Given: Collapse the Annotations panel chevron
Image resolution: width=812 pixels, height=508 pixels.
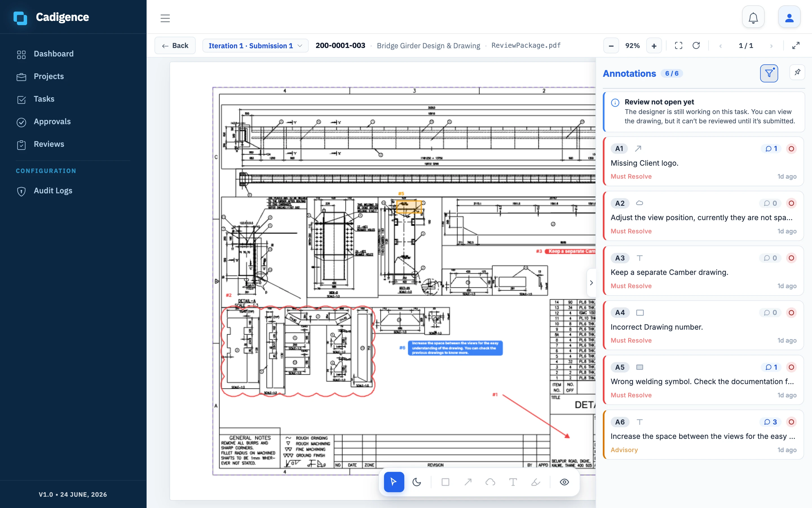Looking at the screenshot, I should click(591, 283).
